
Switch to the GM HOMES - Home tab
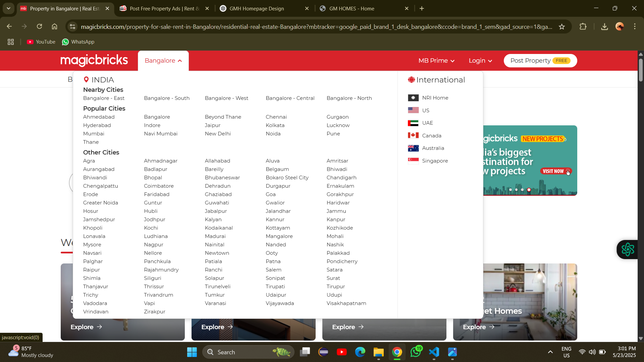[x=352, y=9]
